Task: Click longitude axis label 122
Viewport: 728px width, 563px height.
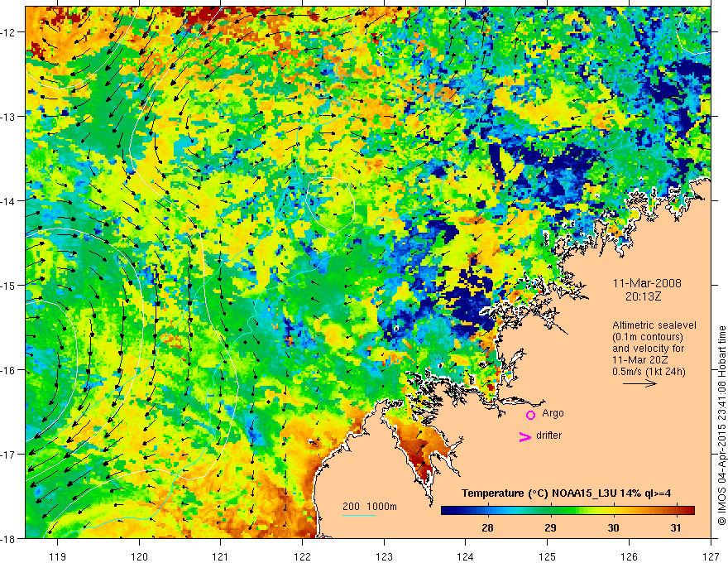Action: (x=302, y=556)
